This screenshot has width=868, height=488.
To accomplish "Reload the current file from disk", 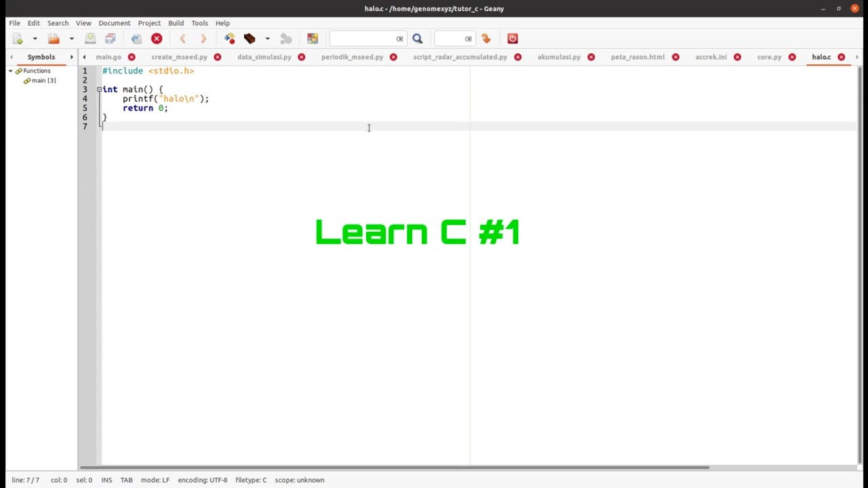I will [136, 39].
